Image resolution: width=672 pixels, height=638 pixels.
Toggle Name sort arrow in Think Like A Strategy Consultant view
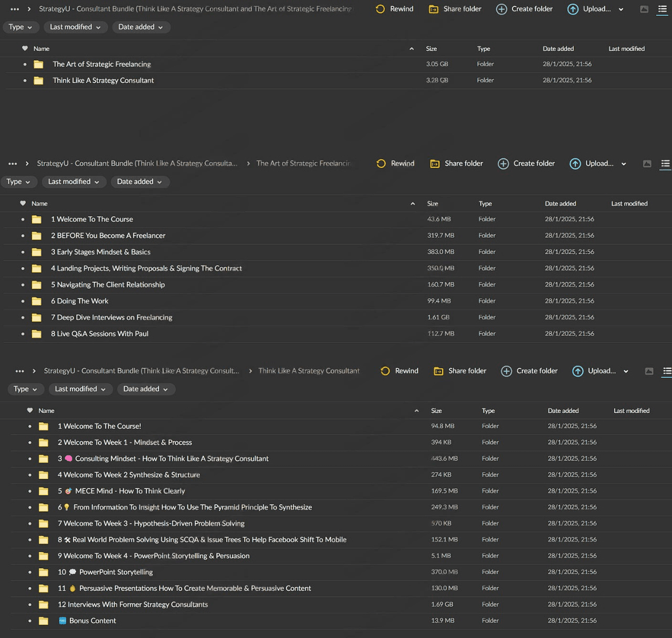pos(416,411)
